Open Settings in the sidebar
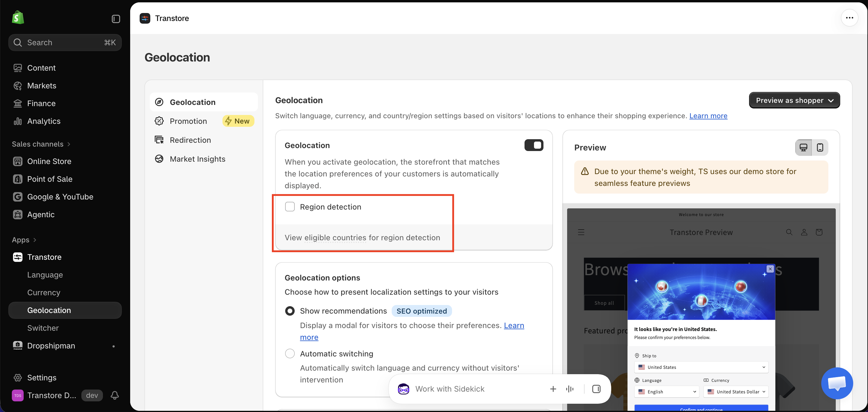 tap(65, 378)
